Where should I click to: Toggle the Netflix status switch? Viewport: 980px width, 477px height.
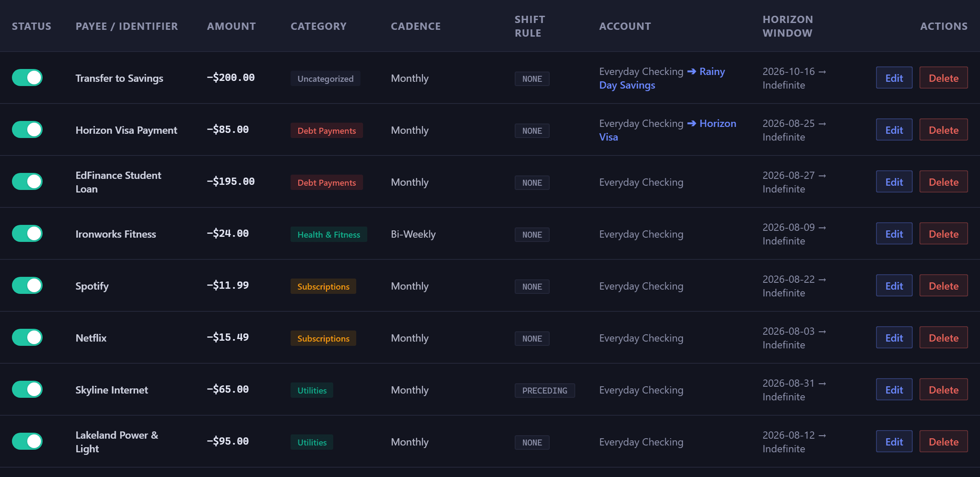27,337
